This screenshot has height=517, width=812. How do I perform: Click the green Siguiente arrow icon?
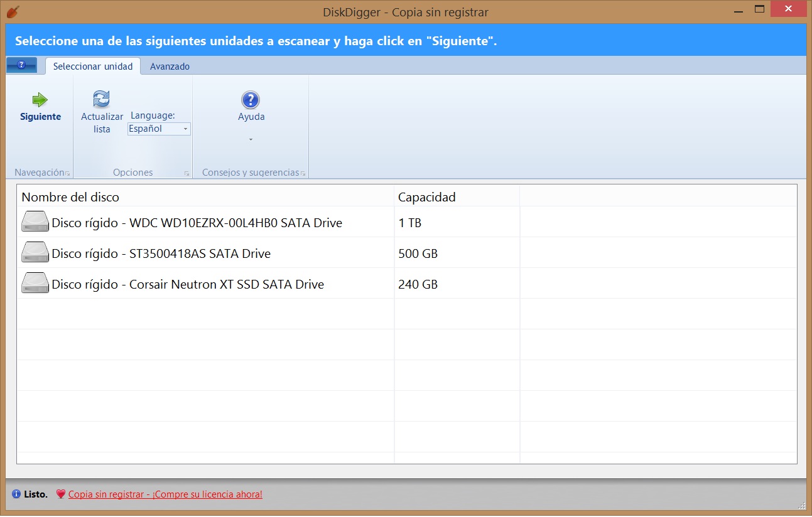pos(40,99)
